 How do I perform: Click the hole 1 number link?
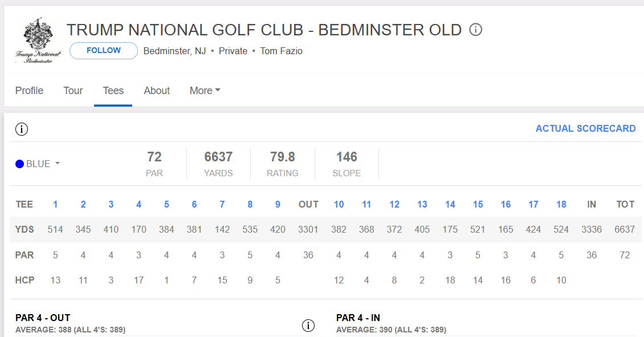(x=55, y=204)
